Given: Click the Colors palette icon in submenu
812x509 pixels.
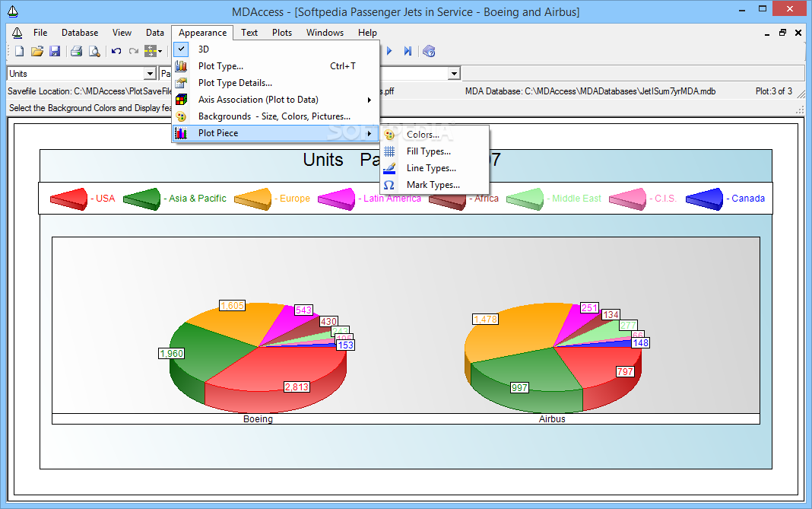Looking at the screenshot, I should click(x=389, y=135).
